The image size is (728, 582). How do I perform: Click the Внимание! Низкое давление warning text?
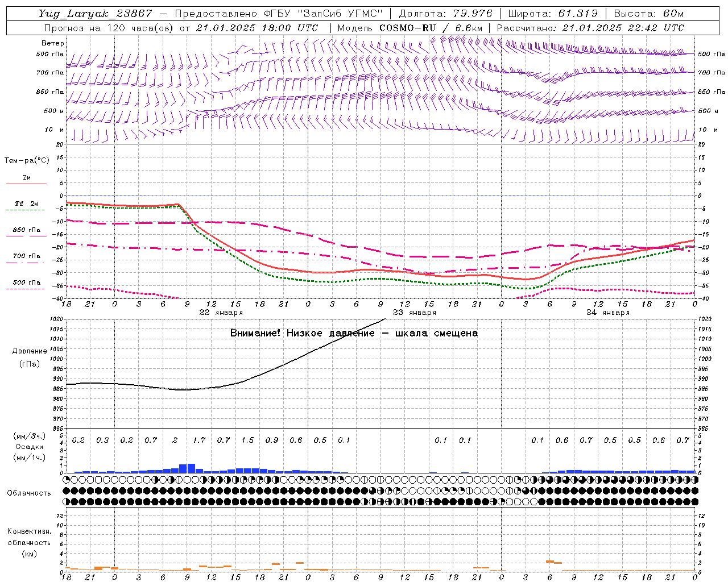point(354,334)
